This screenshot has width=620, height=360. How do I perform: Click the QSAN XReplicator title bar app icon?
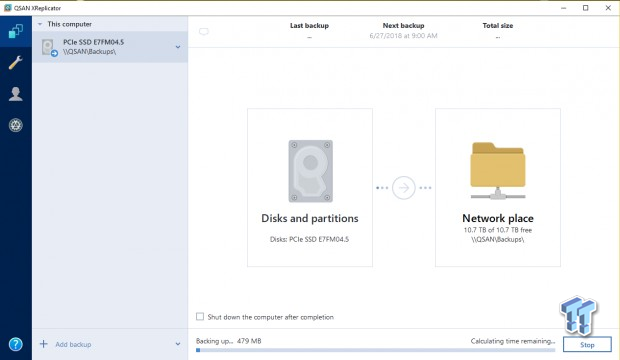8,8
